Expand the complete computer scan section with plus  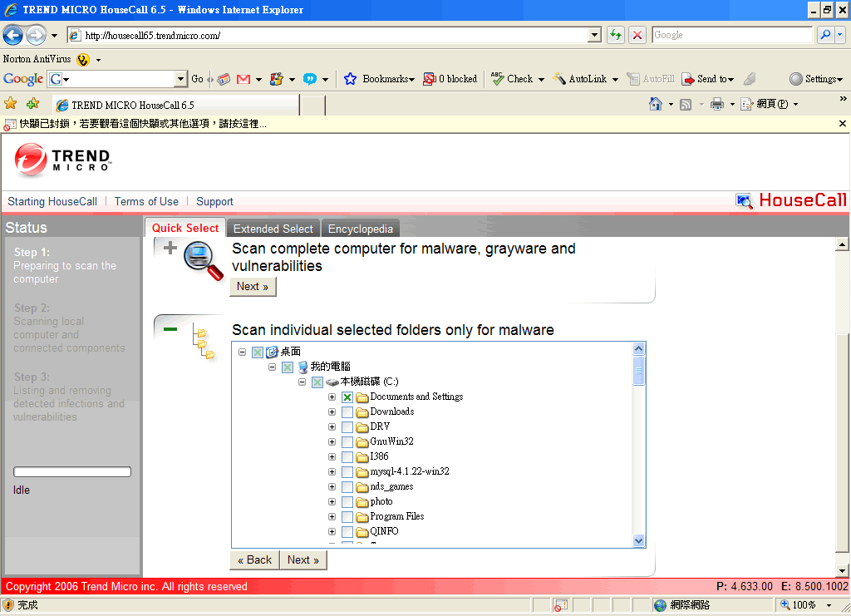[170, 248]
